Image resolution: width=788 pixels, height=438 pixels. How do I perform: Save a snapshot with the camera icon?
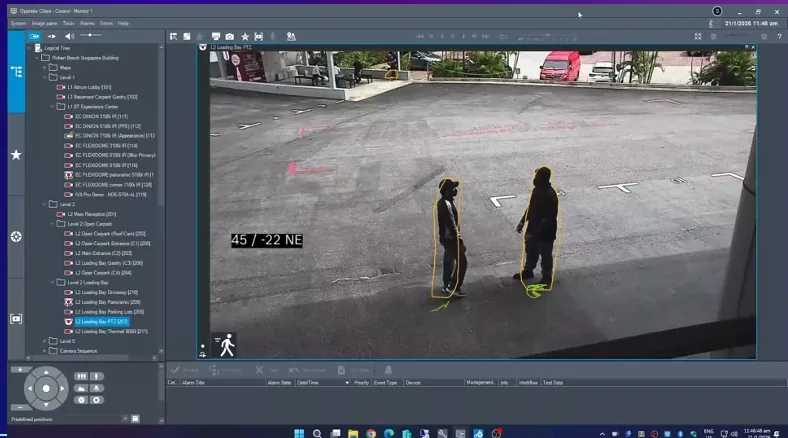click(230, 37)
